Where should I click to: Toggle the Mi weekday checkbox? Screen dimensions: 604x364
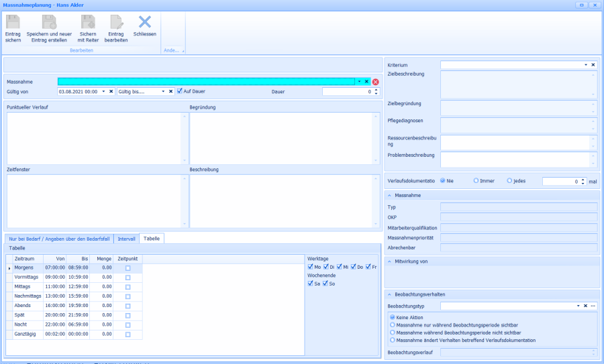(340, 267)
